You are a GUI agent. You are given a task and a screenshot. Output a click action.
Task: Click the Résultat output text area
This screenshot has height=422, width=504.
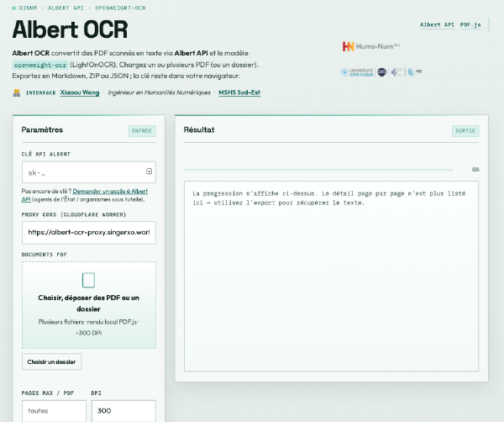pyautogui.click(x=331, y=276)
